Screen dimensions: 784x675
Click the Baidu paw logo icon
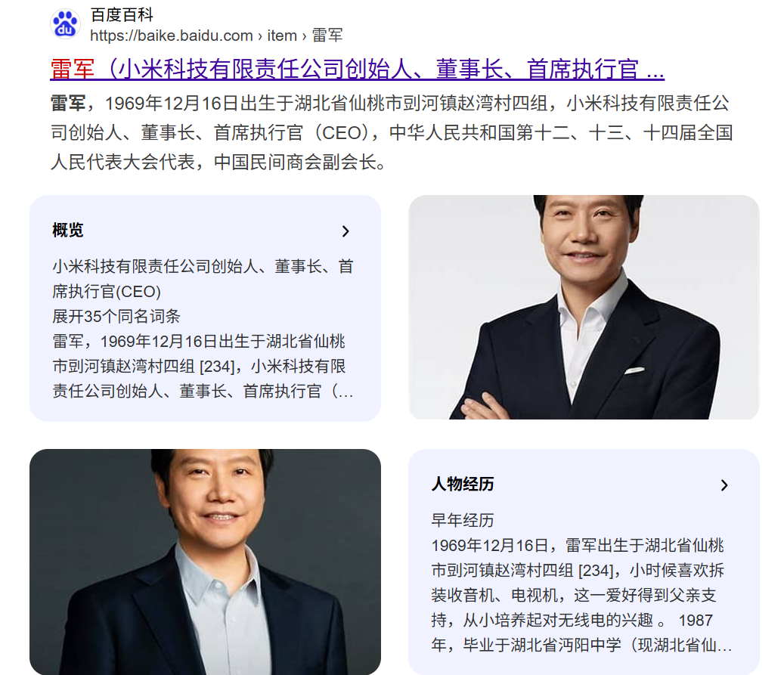[65, 23]
